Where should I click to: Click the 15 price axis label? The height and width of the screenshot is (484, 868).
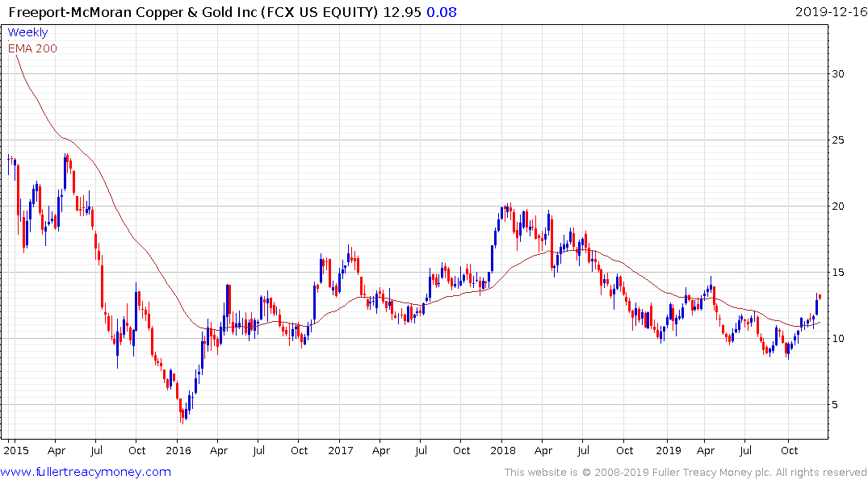coord(838,272)
